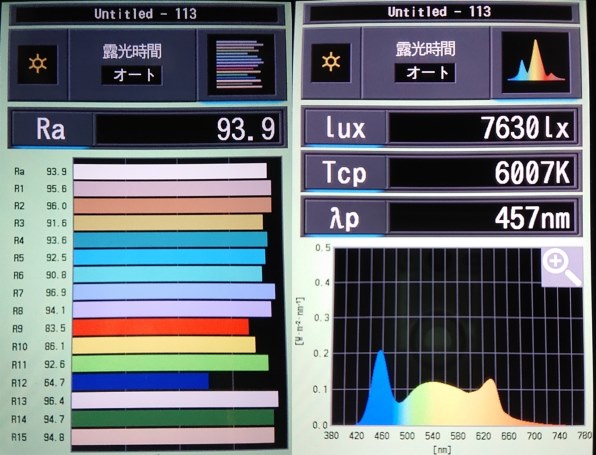Select the large 93.9 Ra value field
Image resolution: width=596 pixels, height=455 pixels.
187,129
